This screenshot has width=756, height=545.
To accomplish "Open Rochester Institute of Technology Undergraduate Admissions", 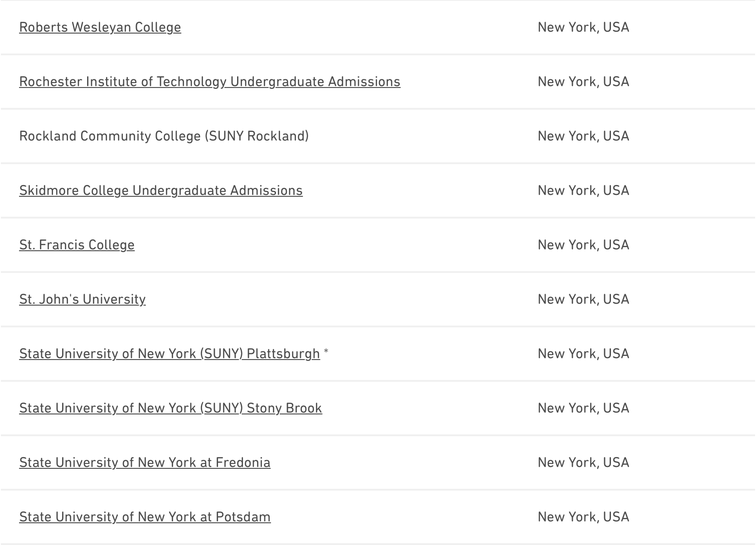I will click(209, 82).
